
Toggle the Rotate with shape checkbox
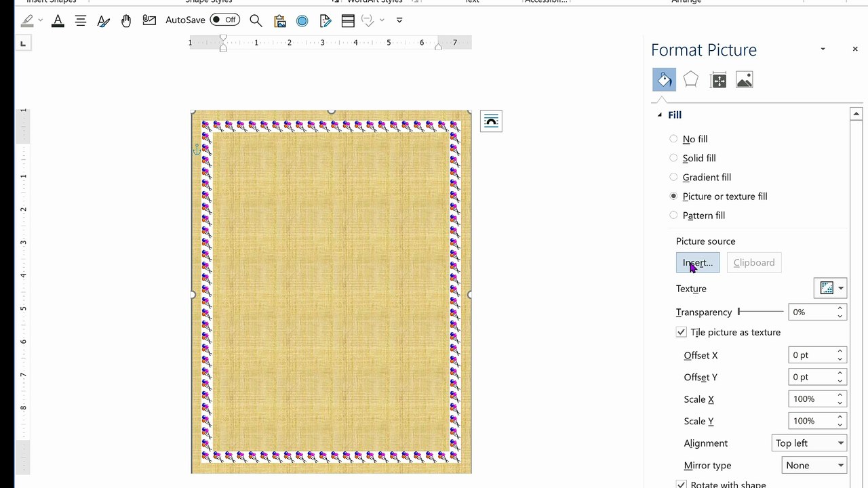[682, 485]
